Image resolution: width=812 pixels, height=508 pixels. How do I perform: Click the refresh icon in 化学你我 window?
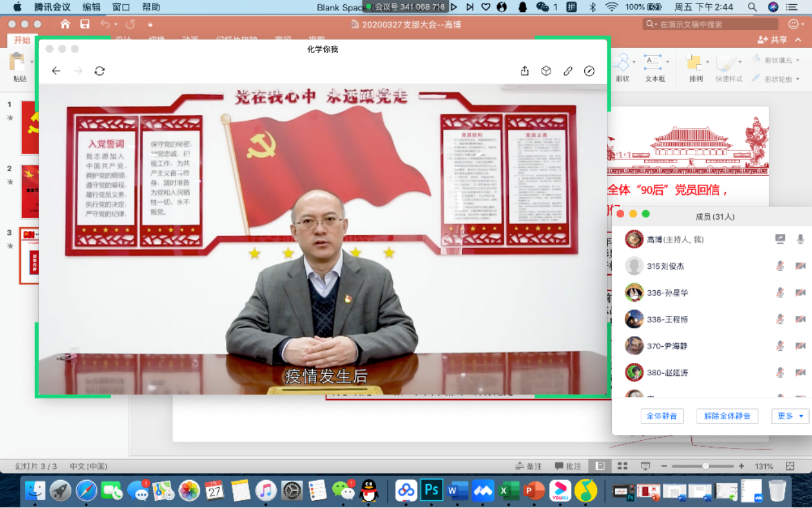click(99, 71)
